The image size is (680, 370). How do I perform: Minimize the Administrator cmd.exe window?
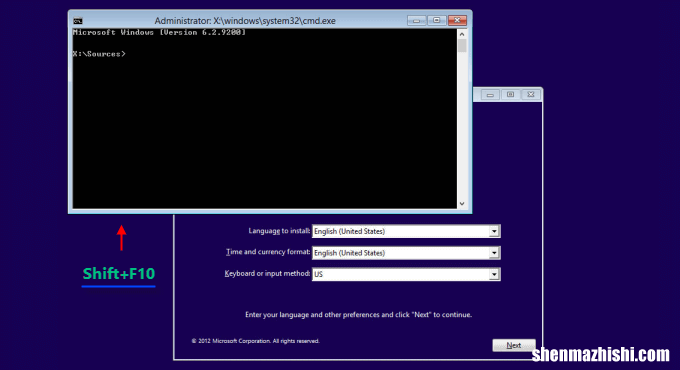tap(416, 20)
